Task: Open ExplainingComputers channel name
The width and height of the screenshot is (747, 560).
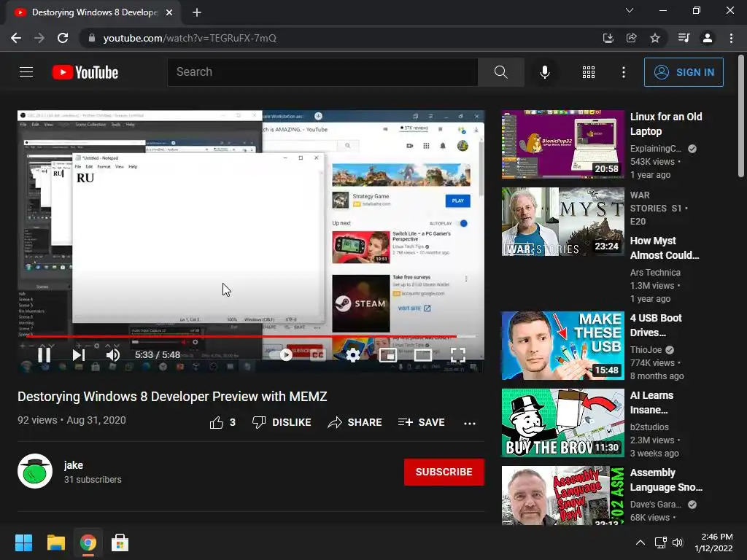Action: 656,149
